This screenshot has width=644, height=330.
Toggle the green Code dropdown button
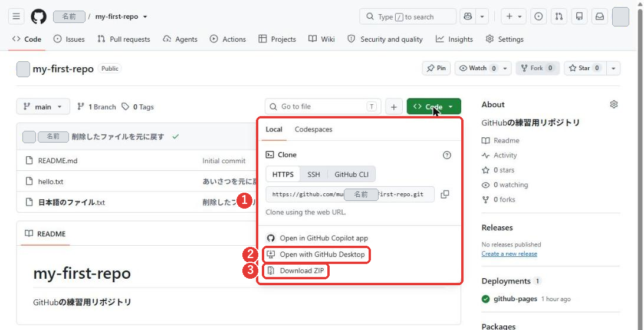(x=433, y=107)
